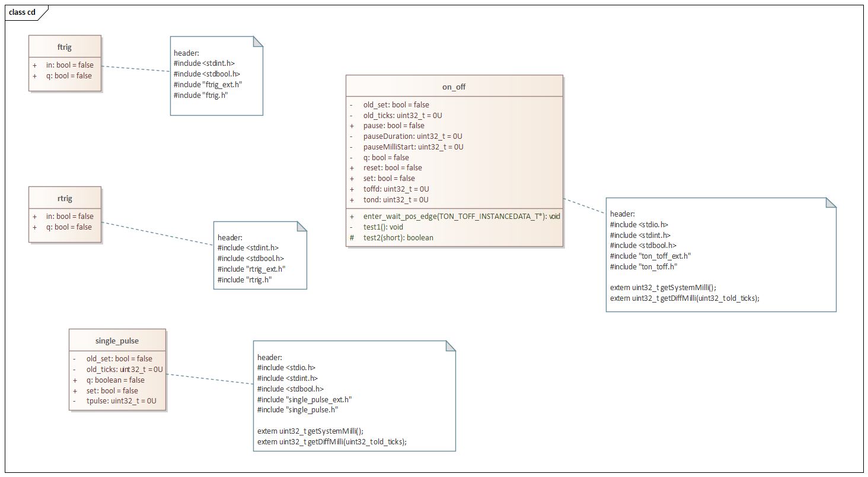This screenshot has width=868, height=477.
Task: Select the tpulse attribute in single_pulse
Action: [x=119, y=401]
